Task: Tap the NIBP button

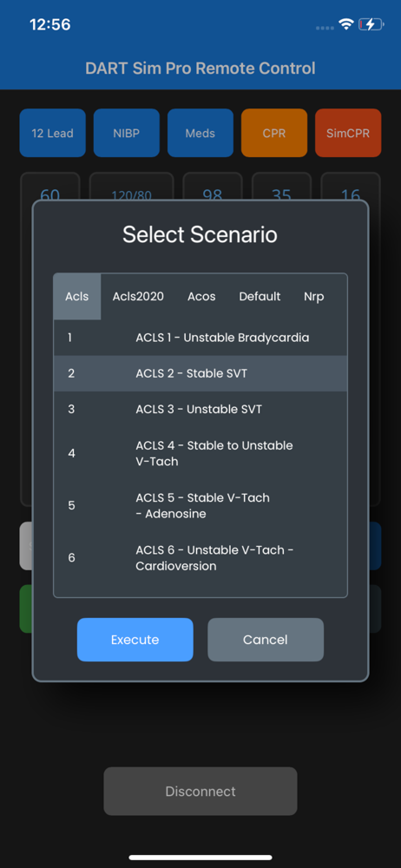Action: click(126, 133)
